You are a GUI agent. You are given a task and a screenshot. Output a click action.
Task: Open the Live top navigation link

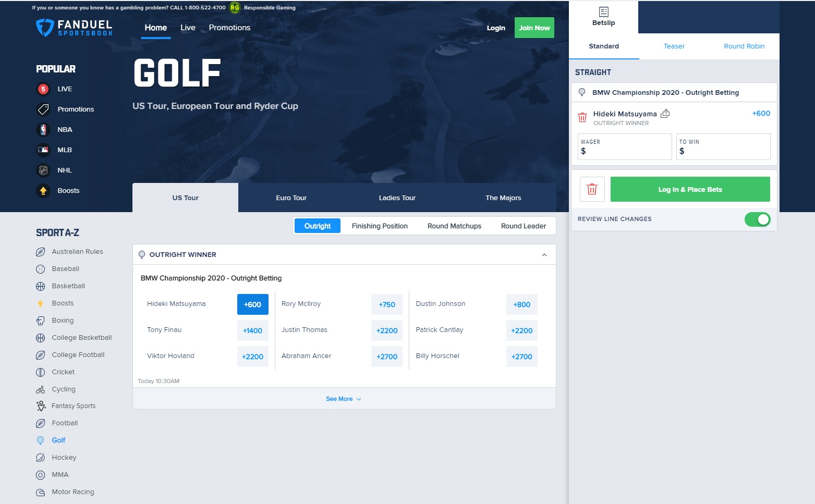[x=188, y=28]
